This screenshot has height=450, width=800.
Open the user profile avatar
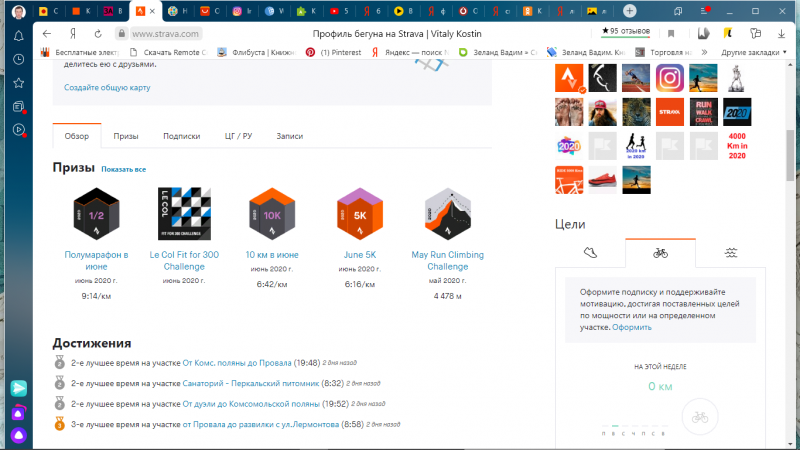pos(18,11)
